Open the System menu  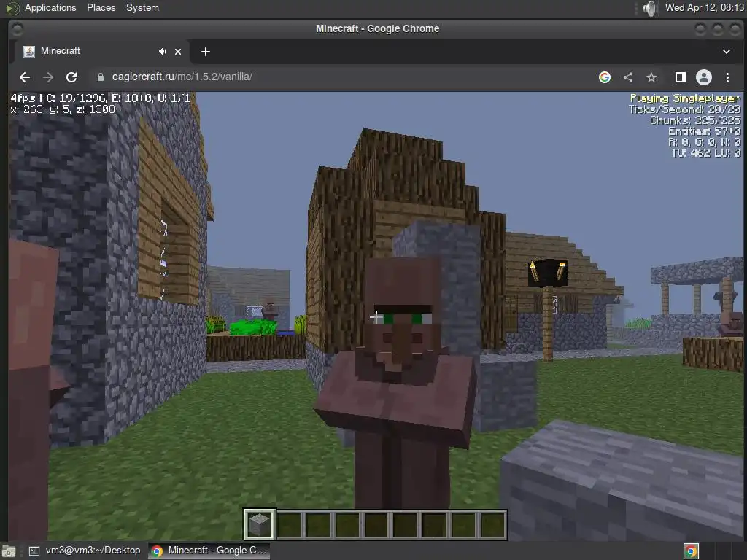142,7
